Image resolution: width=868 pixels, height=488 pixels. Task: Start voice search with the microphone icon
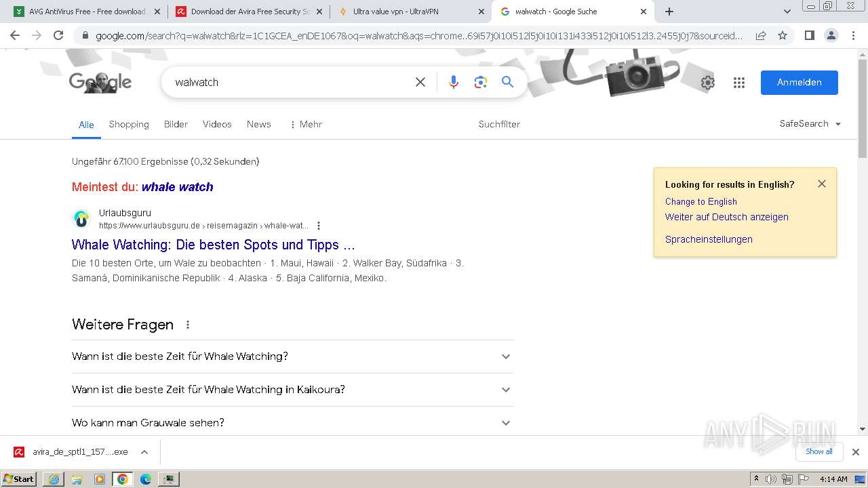[x=454, y=82]
